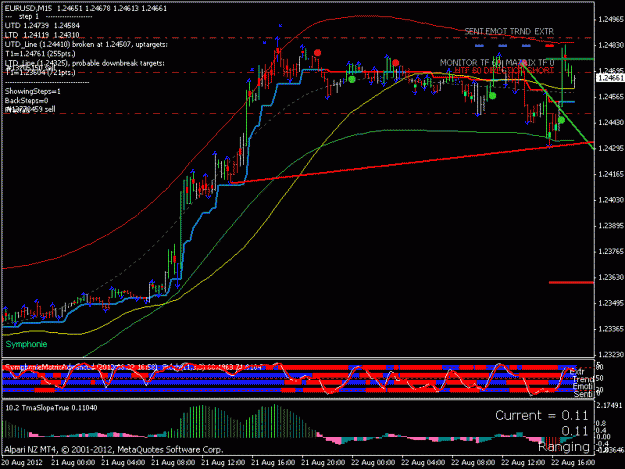The height and width of the screenshot is (469, 625).
Task: Select the 'UTD 1.24739 1.24584' line
Action: click(x=42, y=26)
